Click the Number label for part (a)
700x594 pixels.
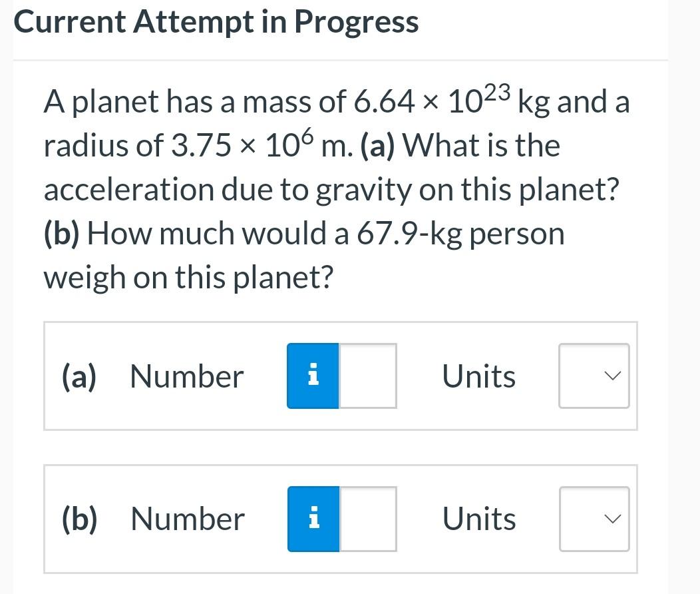[x=186, y=376]
